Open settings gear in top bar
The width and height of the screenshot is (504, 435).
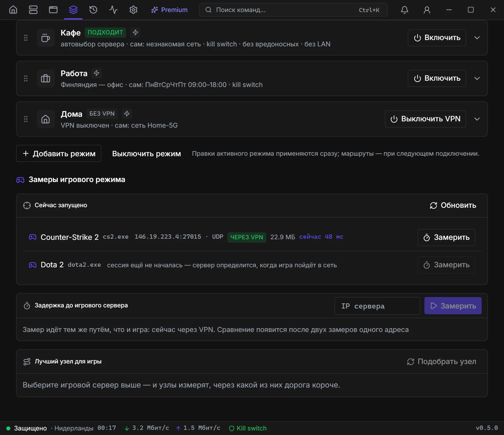[133, 10]
